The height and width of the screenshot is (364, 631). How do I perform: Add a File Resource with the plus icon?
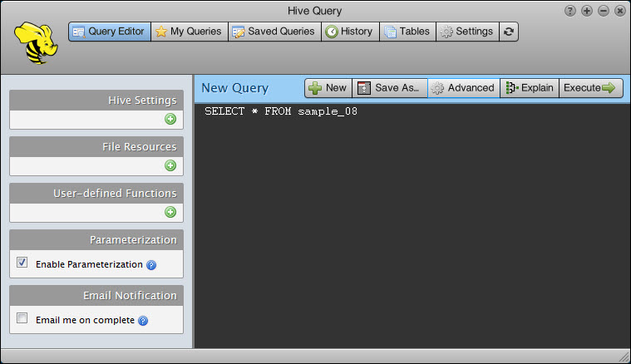(x=170, y=165)
